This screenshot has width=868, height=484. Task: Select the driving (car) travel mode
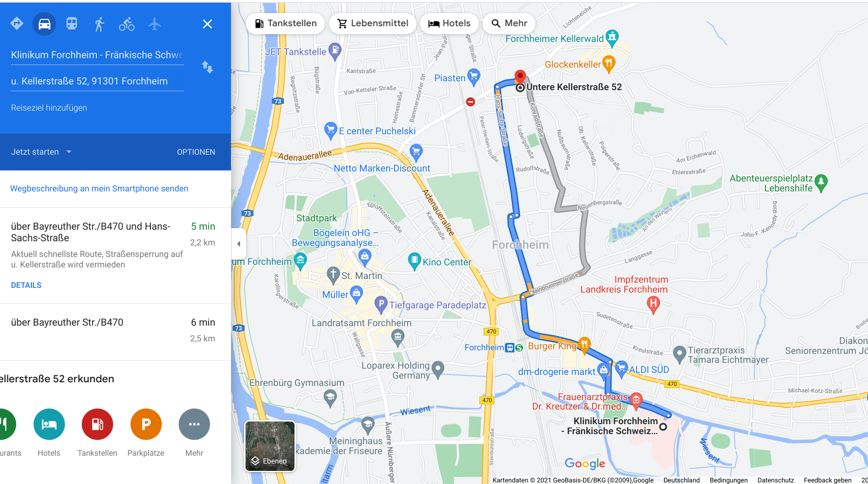[x=45, y=24]
